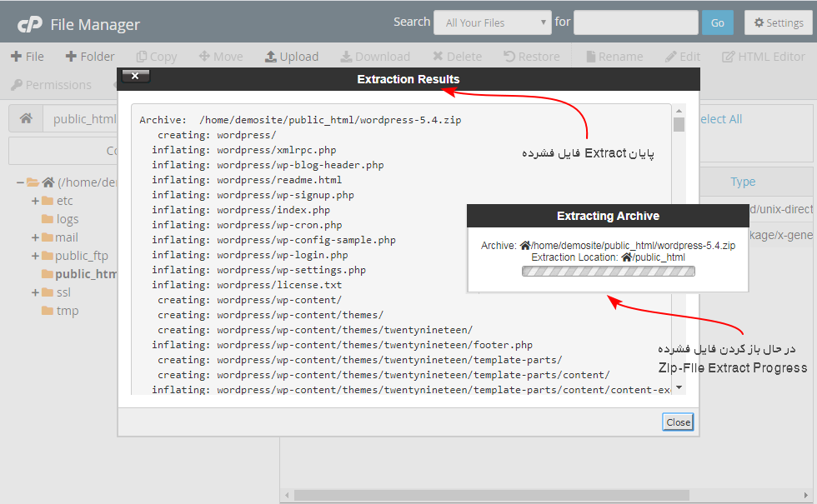Click the Rename toolbar item
Image resolution: width=817 pixels, height=504 pixels.
click(614, 57)
